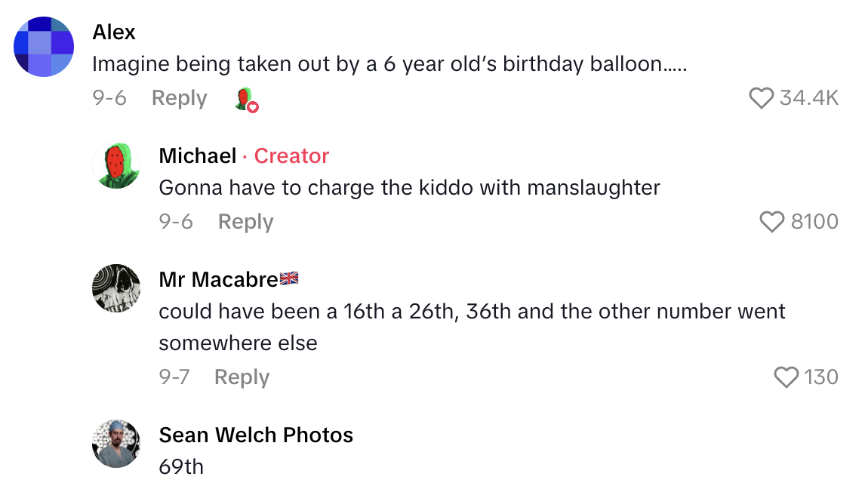Click the 8100 like count
The width and height of the screenshot is (868, 489).
coord(814,222)
